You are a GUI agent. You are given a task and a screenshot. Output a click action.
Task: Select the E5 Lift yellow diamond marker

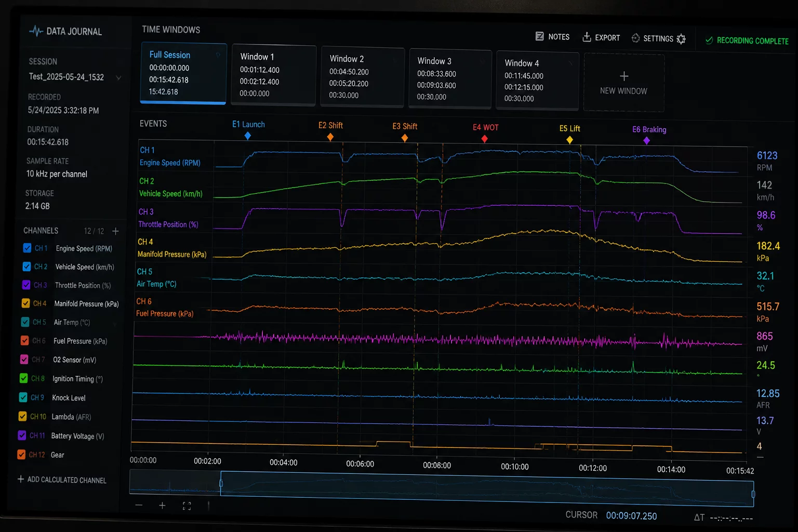pos(569,140)
